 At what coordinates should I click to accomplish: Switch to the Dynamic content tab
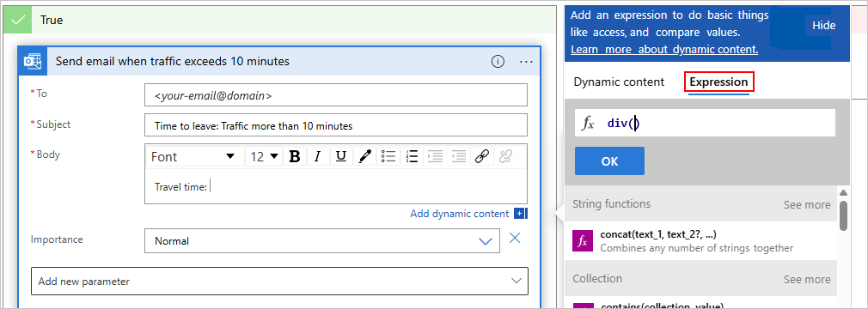[x=619, y=82]
